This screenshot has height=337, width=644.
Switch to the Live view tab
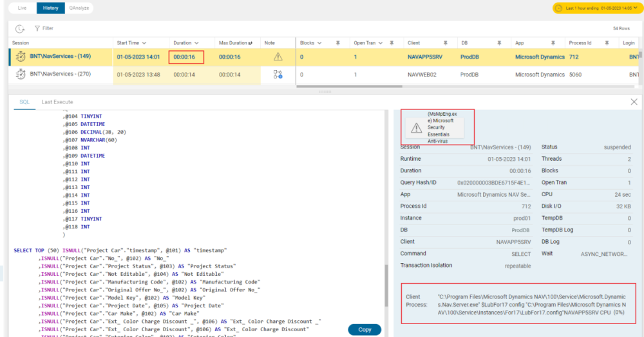point(22,8)
